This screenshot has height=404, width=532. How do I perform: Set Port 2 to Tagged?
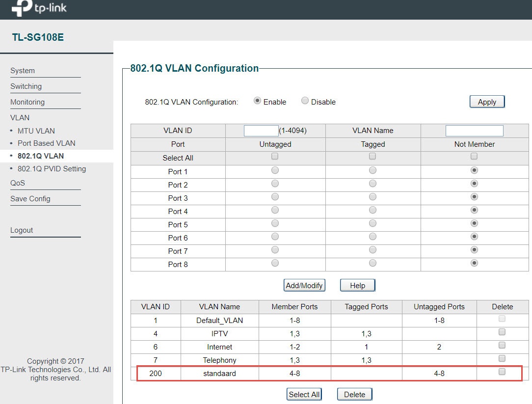coord(373,184)
